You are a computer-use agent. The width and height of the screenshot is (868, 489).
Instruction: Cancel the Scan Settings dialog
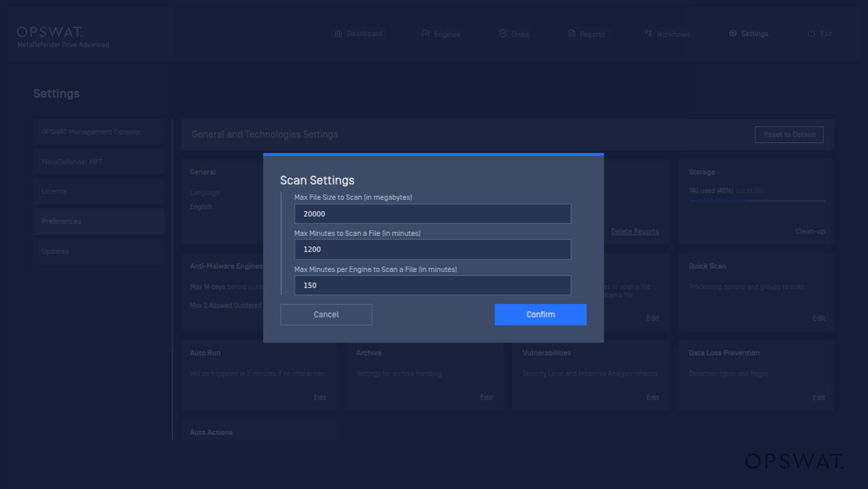pyautogui.click(x=326, y=315)
